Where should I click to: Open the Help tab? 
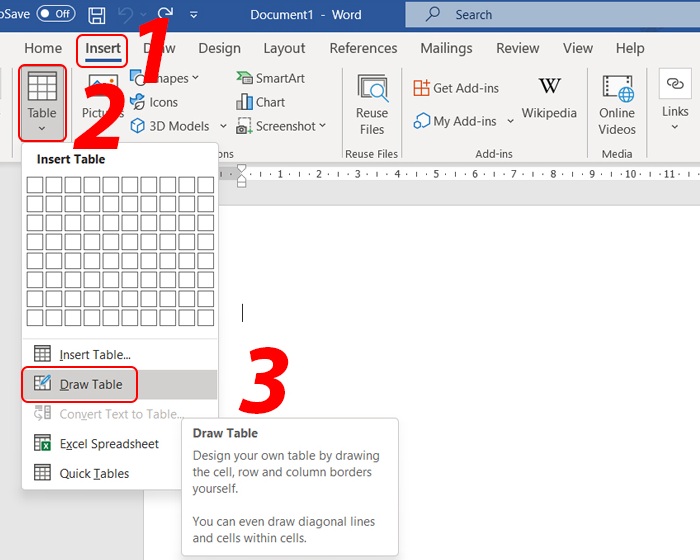[x=630, y=48]
